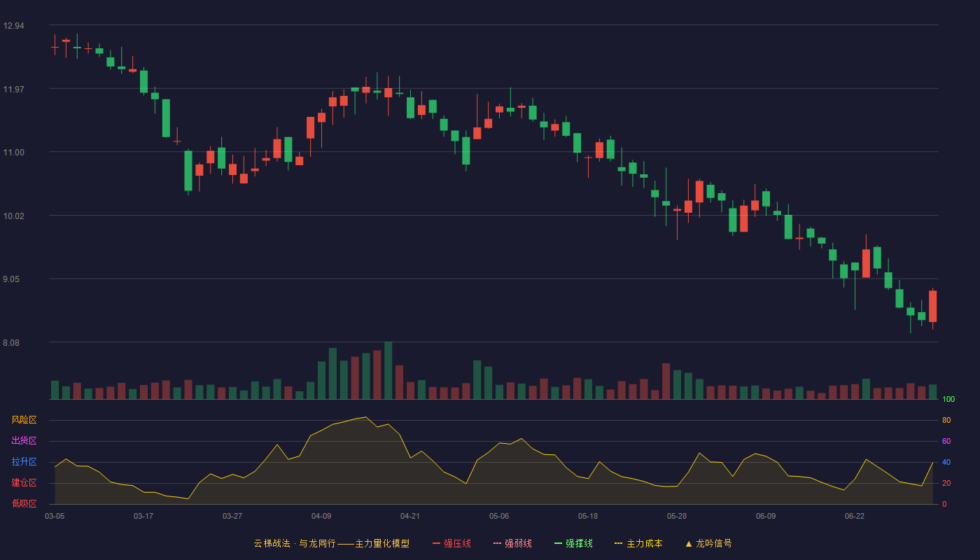Click the 06-09 date label

[766, 516]
